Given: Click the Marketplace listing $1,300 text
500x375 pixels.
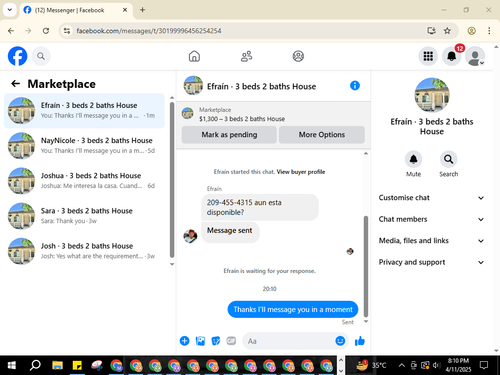Looking at the screenshot, I should pos(242,119).
